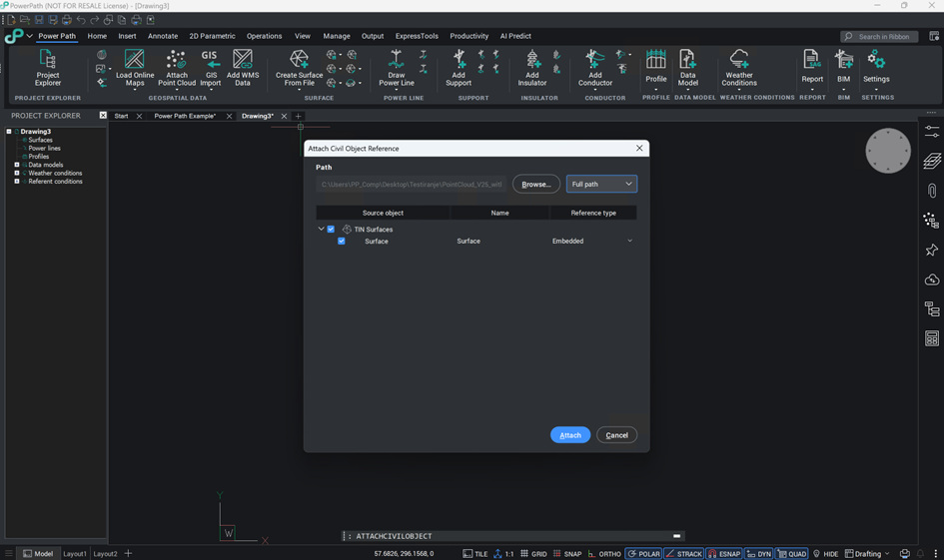
Task: Click the Path input field
Action: coord(412,185)
